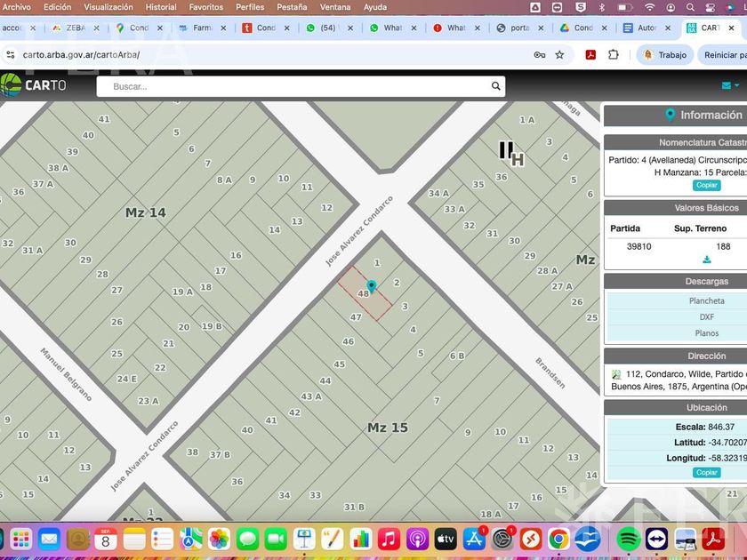Image resolution: width=747 pixels, height=560 pixels.
Task: Open the Favoritos menu
Action: coord(205,7)
